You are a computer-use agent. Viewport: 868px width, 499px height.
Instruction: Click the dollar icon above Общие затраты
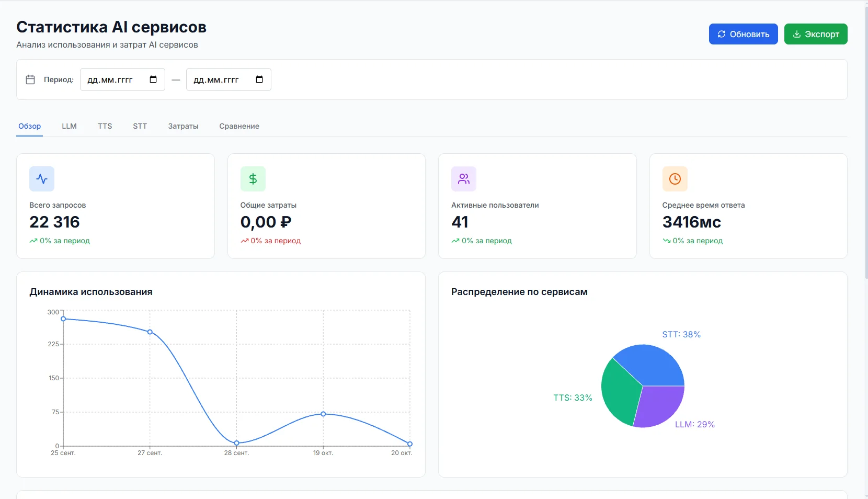tap(253, 179)
